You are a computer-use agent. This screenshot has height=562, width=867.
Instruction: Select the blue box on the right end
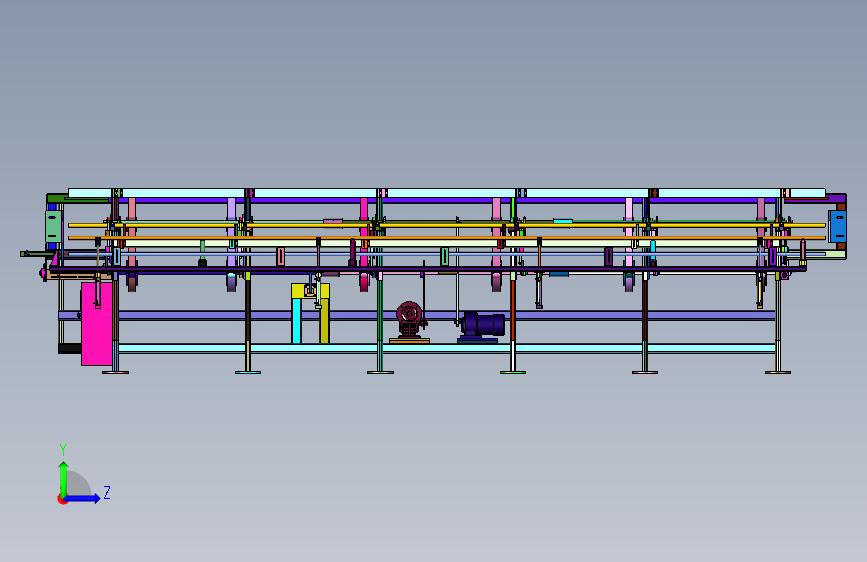(x=838, y=226)
